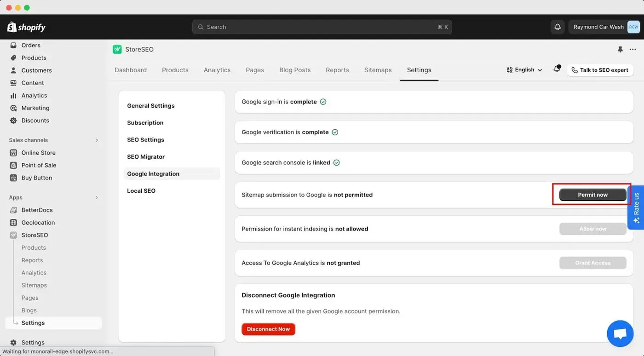
Task: Open StoreSEO Blogs sub-item in sidebar
Action: click(x=29, y=310)
